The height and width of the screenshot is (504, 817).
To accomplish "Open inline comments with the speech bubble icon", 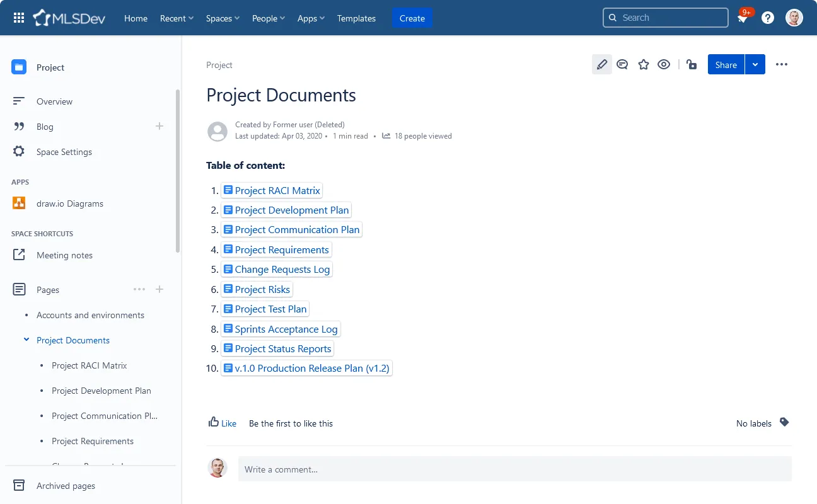I will pos(622,64).
